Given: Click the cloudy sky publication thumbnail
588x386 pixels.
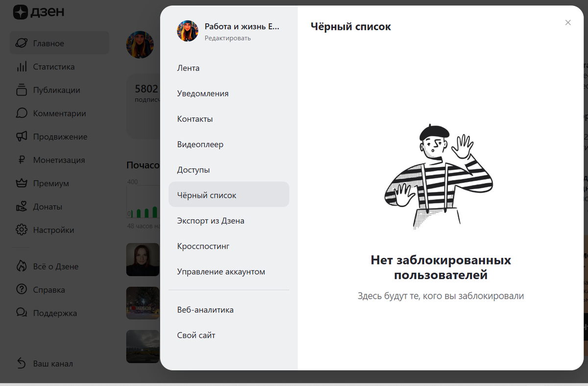Looking at the screenshot, I should (143, 346).
